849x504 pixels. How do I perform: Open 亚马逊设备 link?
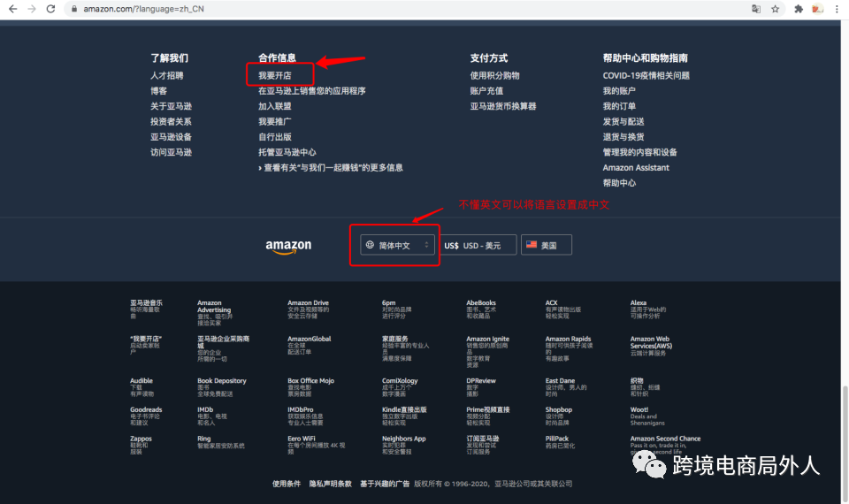point(171,137)
